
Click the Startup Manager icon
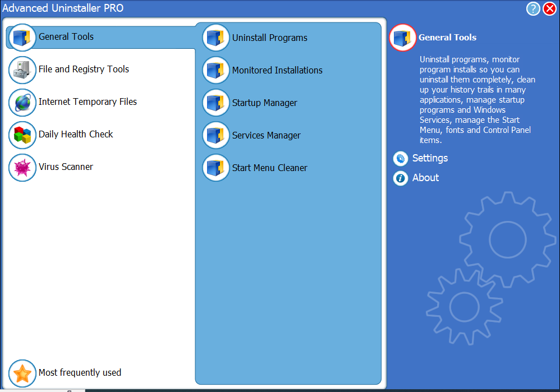click(215, 103)
